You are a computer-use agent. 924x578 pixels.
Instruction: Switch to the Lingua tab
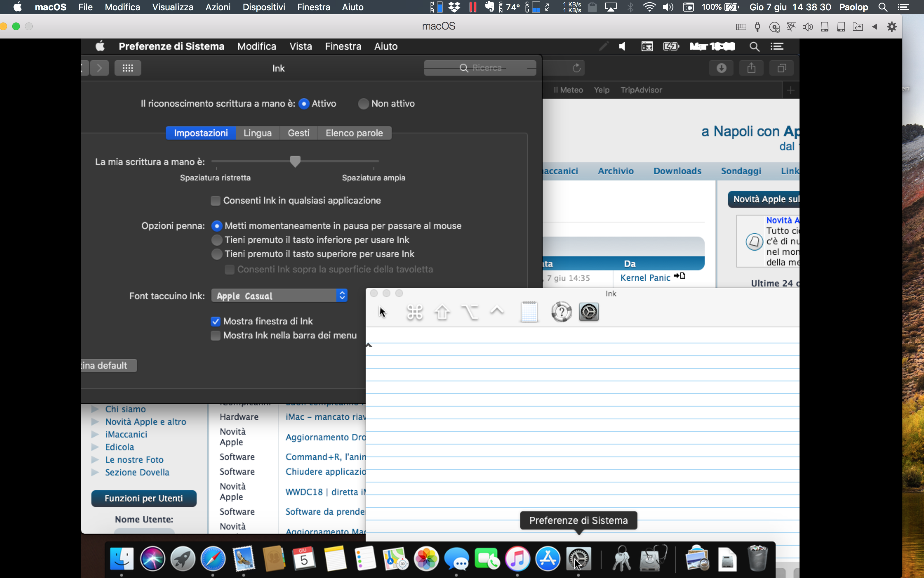point(258,133)
